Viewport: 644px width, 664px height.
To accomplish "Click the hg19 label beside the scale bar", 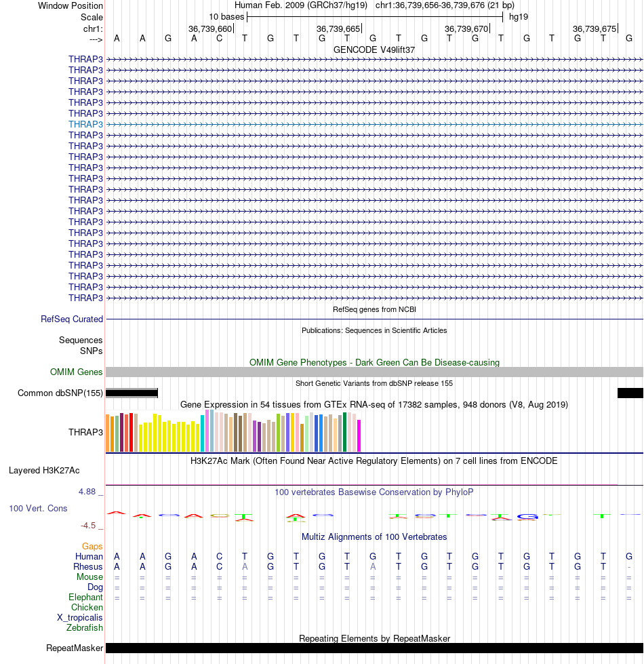I will click(x=519, y=17).
